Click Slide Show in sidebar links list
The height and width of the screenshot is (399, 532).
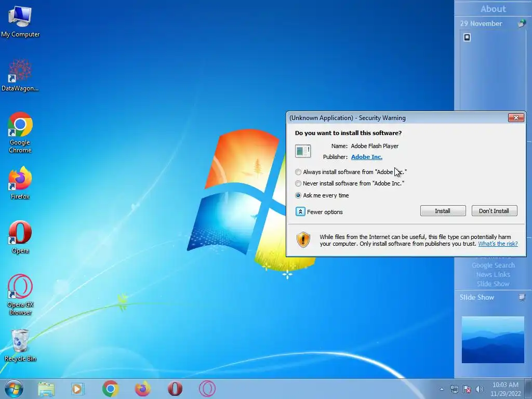(493, 284)
